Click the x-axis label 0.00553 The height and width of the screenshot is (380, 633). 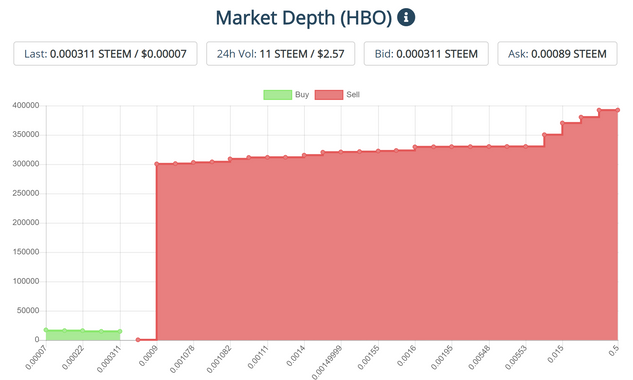[516, 356]
